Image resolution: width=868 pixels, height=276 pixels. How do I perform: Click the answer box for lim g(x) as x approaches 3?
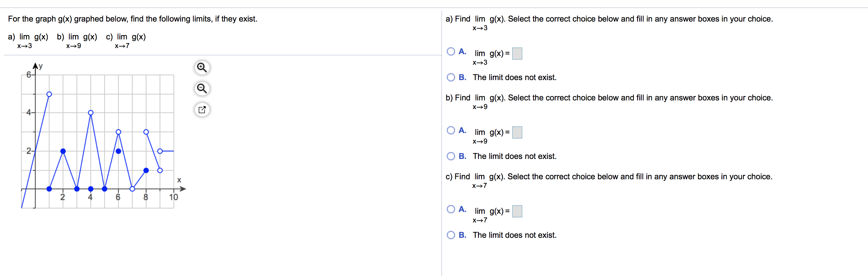pyautogui.click(x=517, y=53)
